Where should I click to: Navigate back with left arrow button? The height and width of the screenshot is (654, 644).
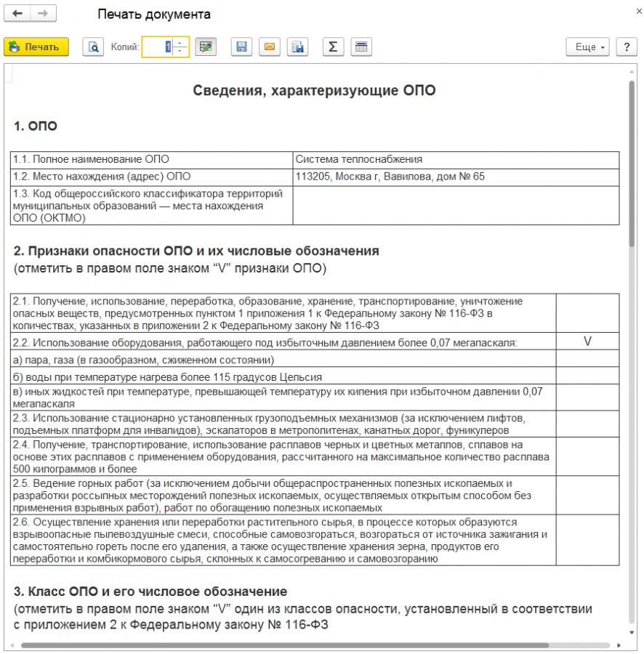[x=17, y=13]
